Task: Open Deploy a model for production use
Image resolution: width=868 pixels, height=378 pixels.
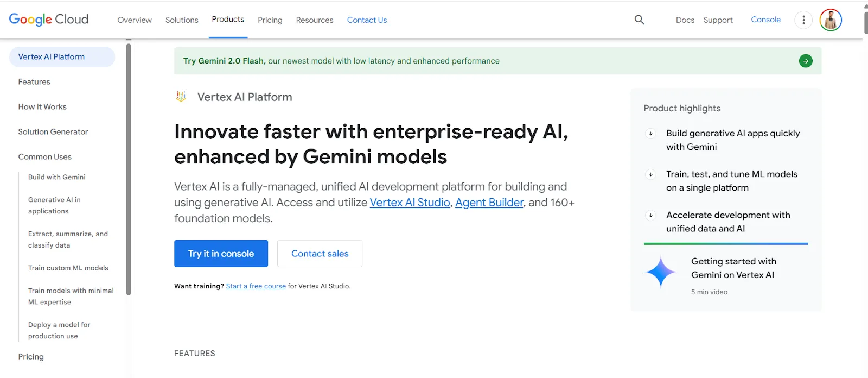Action: click(59, 330)
